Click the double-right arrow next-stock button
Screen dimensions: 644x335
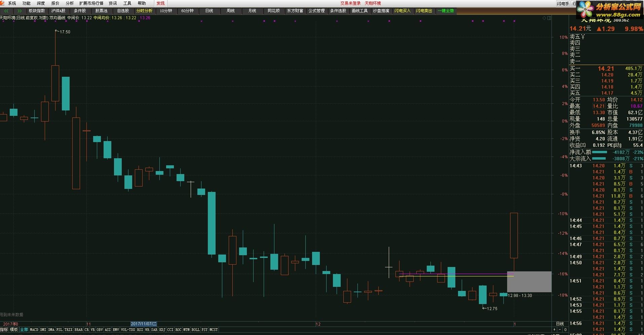[x=20, y=11]
